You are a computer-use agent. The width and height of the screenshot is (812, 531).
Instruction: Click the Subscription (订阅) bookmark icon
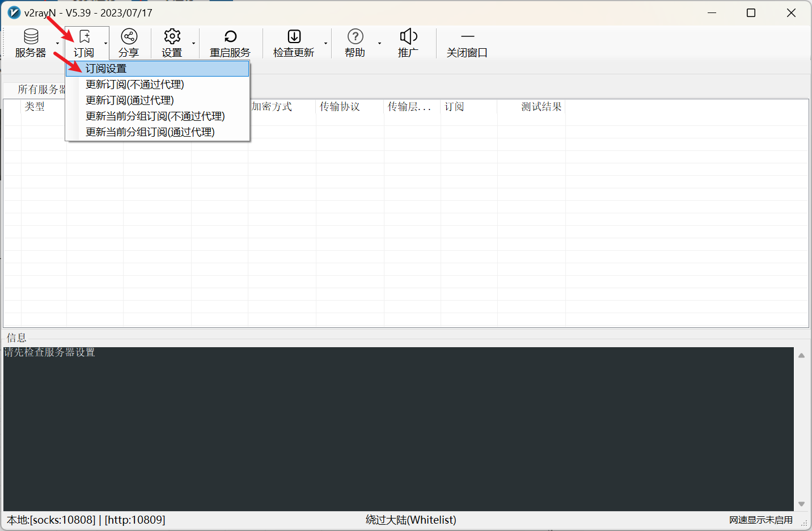tap(84, 37)
